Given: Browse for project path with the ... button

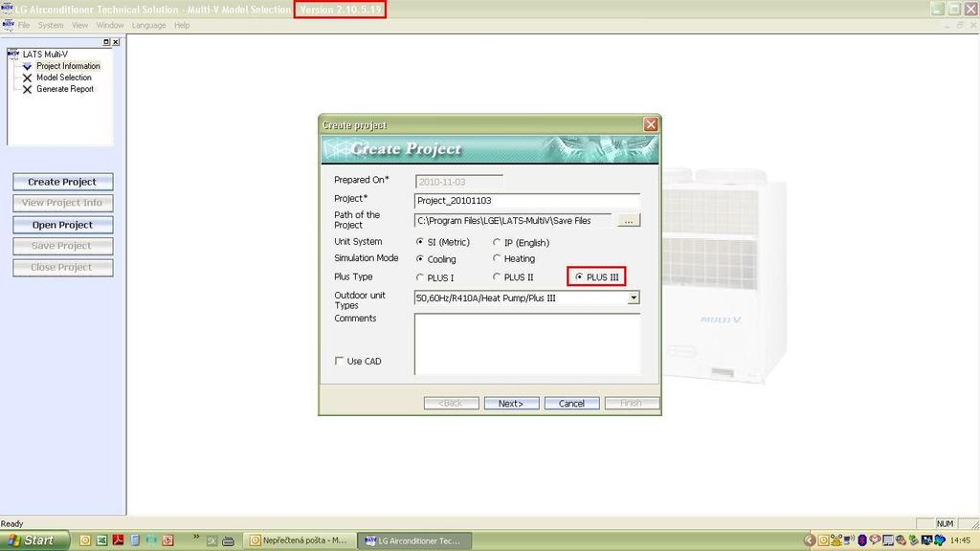Looking at the screenshot, I should coord(629,221).
